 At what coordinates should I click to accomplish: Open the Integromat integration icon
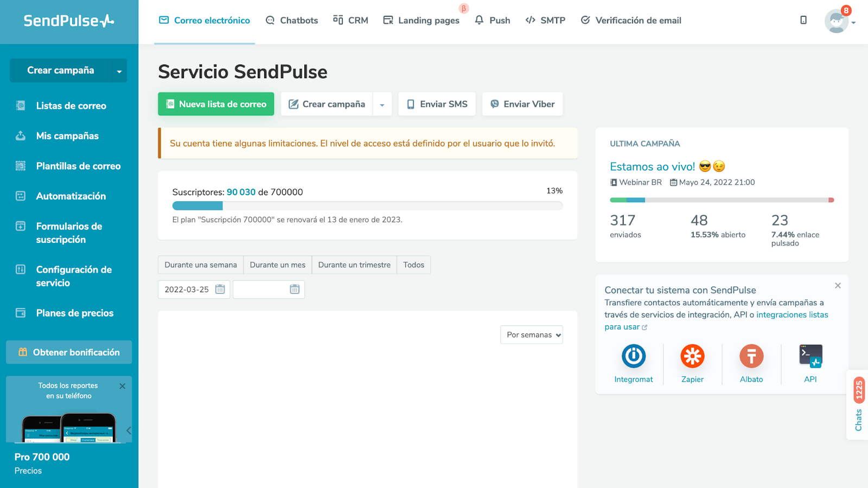[634, 356]
